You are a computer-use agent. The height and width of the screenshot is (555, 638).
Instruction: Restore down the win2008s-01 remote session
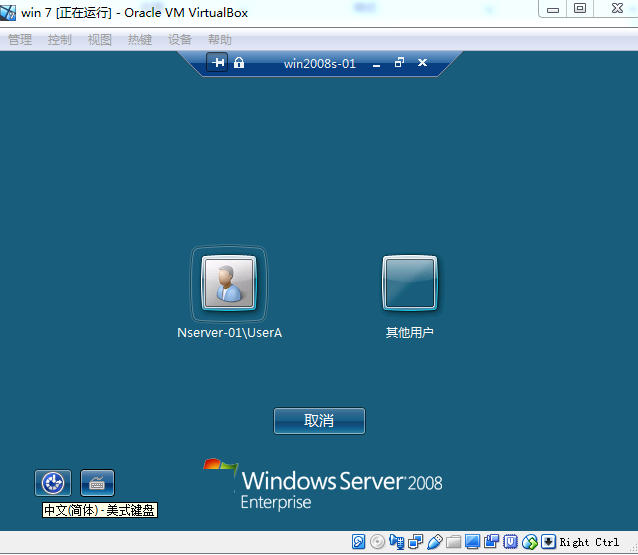pos(399,63)
